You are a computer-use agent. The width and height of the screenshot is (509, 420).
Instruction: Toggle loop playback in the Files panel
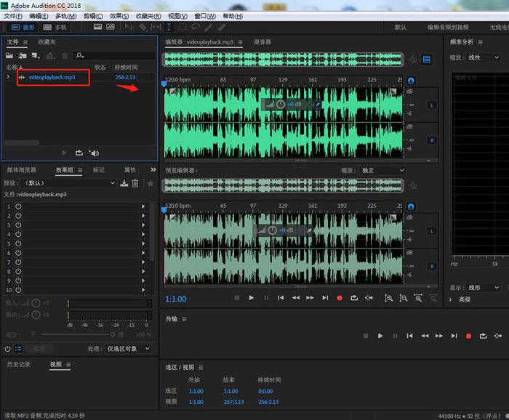tap(79, 153)
